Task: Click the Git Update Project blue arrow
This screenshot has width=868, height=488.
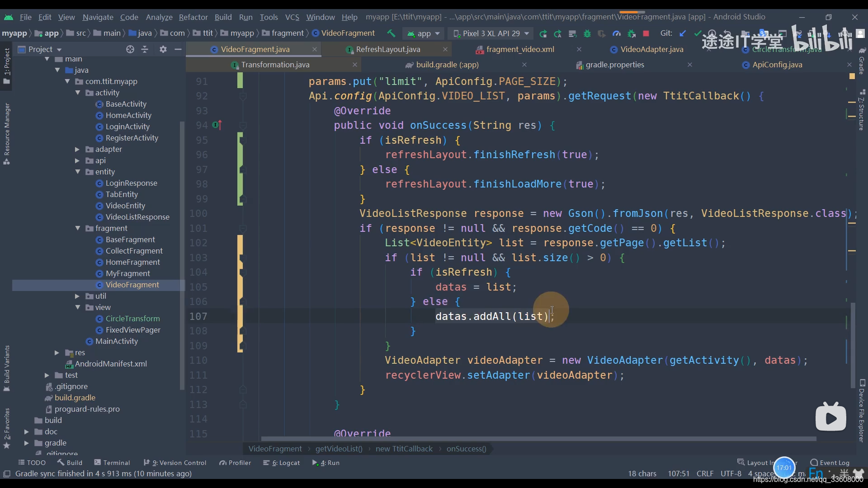Action: (683, 33)
